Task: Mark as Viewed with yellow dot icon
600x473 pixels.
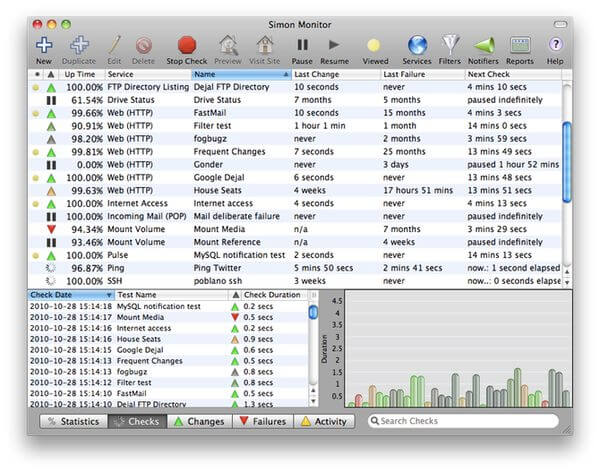Action: [374, 46]
